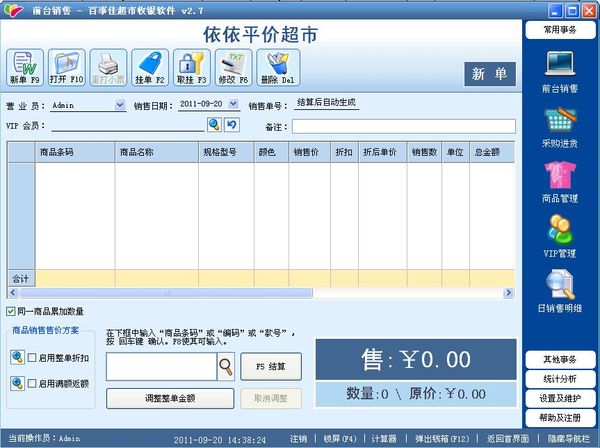Open 采购进货 basket icon
The image size is (600, 448).
559,127
